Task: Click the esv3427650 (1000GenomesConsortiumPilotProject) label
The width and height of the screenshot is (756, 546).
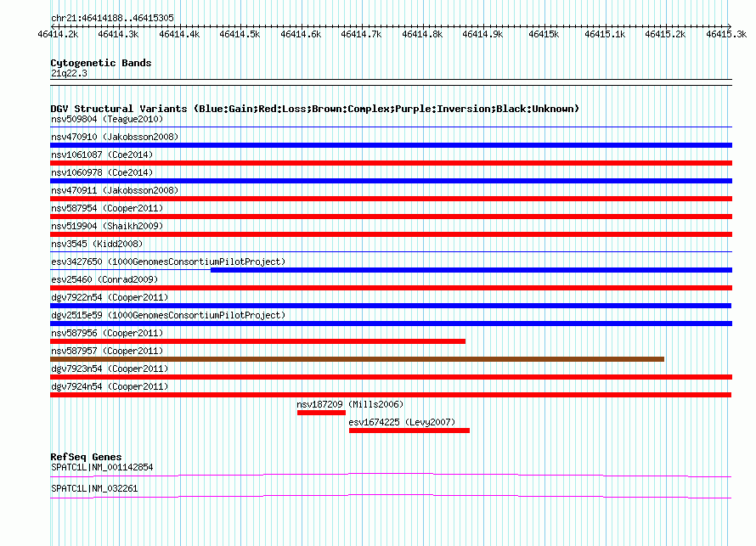Action: (168, 262)
